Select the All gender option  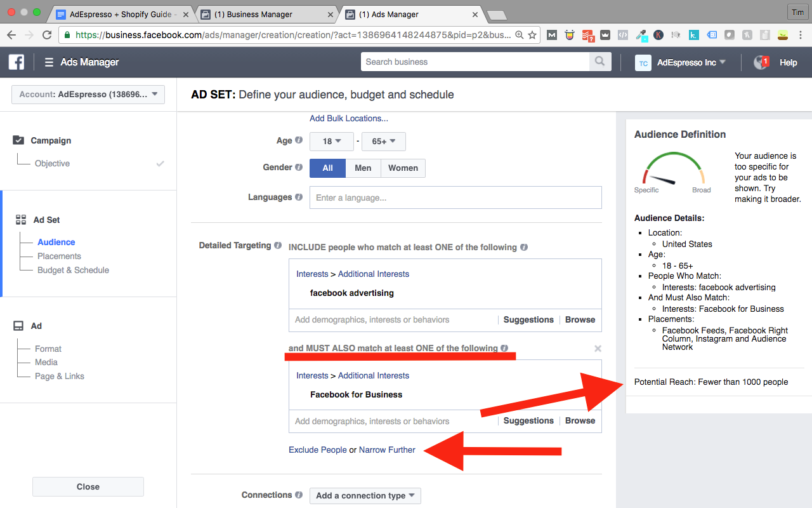[327, 168]
